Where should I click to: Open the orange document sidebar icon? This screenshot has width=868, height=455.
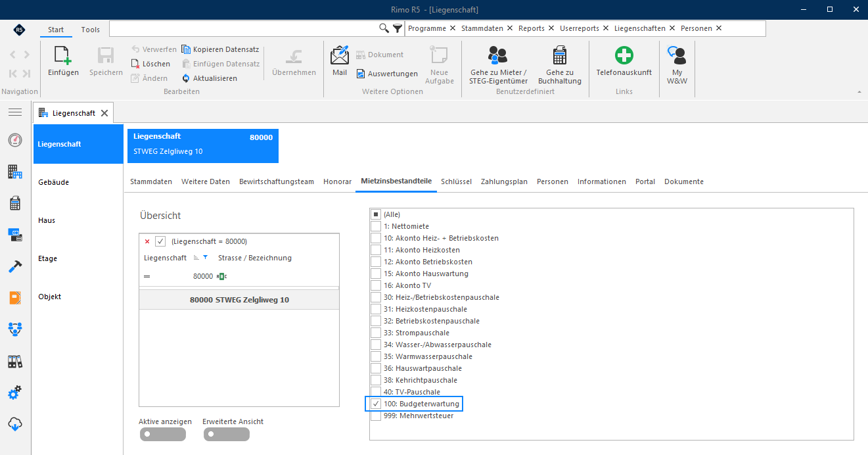point(15,298)
